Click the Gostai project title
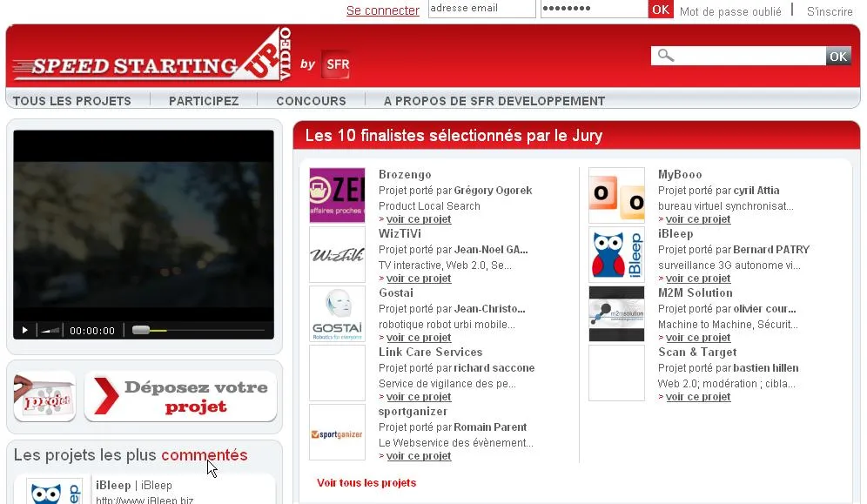 (396, 292)
